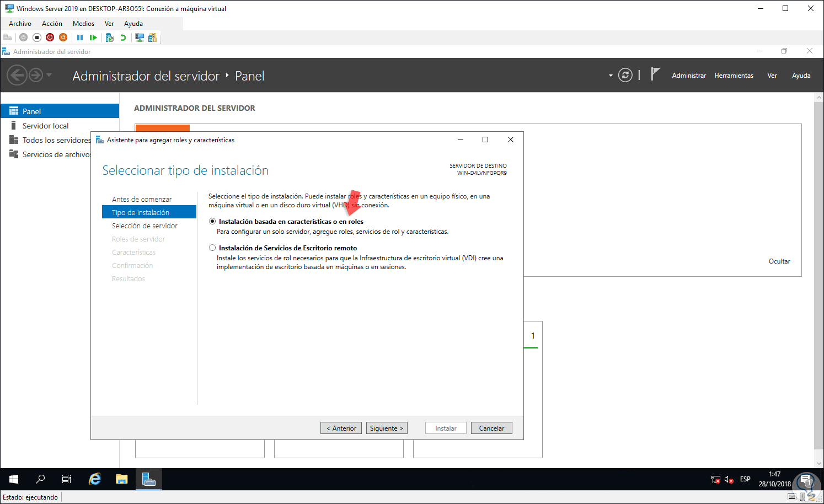Reset the VM with the green play icon

pos(93,37)
